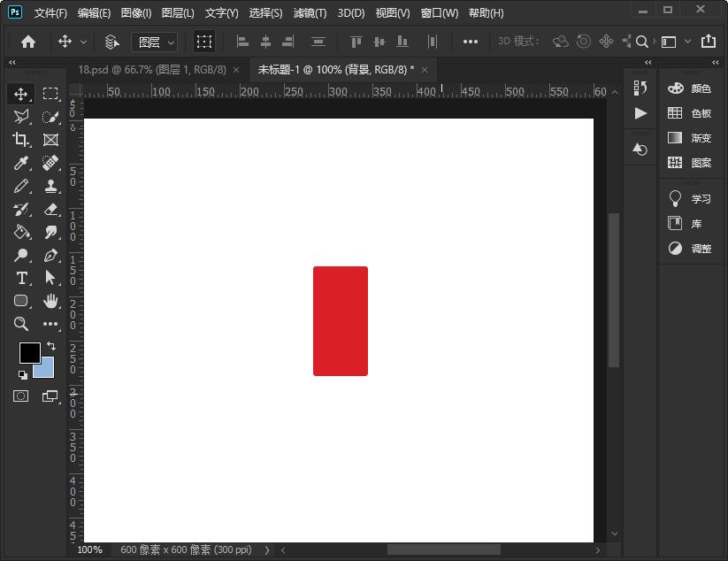Open the 图层 auto-select dropdown

[x=154, y=42]
